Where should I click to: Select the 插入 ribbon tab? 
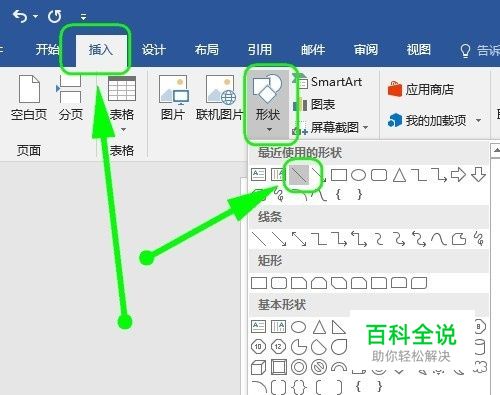point(100,50)
